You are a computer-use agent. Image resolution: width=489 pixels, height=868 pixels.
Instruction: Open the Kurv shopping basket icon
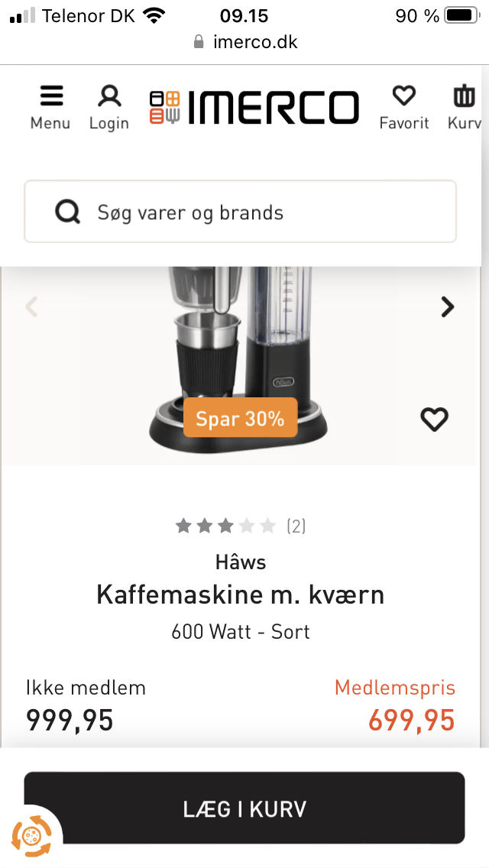(465, 107)
